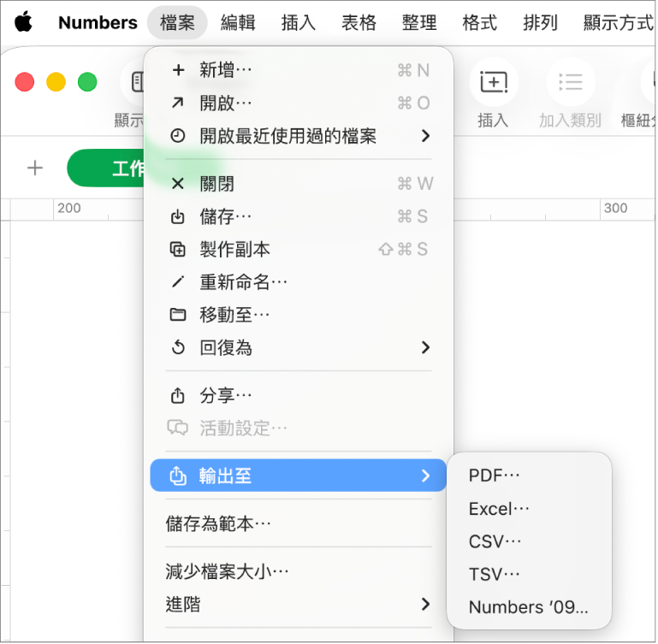This screenshot has height=644, width=658.
Task: Click the export icon beside 輸出至
Action: 177,476
